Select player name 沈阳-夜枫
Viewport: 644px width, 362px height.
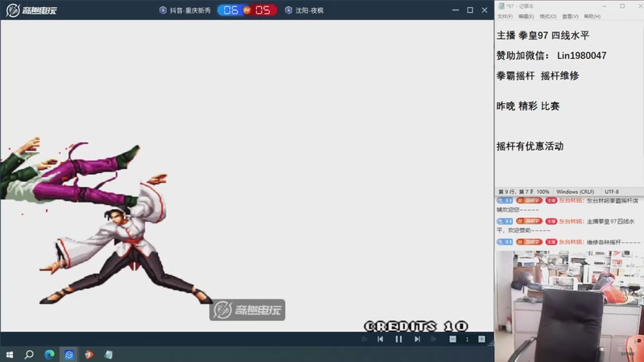pos(309,10)
